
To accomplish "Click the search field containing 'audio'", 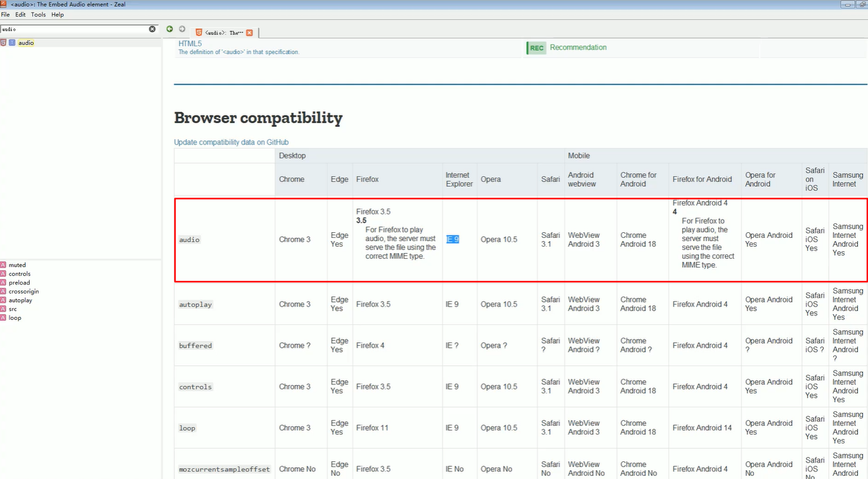I will 74,29.
